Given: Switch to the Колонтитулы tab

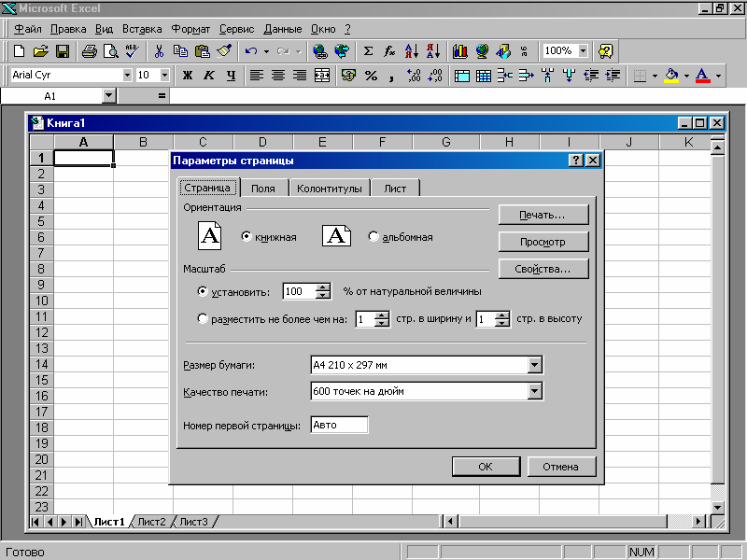Looking at the screenshot, I should pos(330,189).
